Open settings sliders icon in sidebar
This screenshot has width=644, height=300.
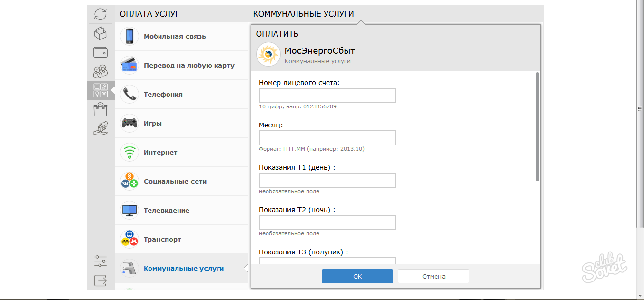tap(100, 261)
